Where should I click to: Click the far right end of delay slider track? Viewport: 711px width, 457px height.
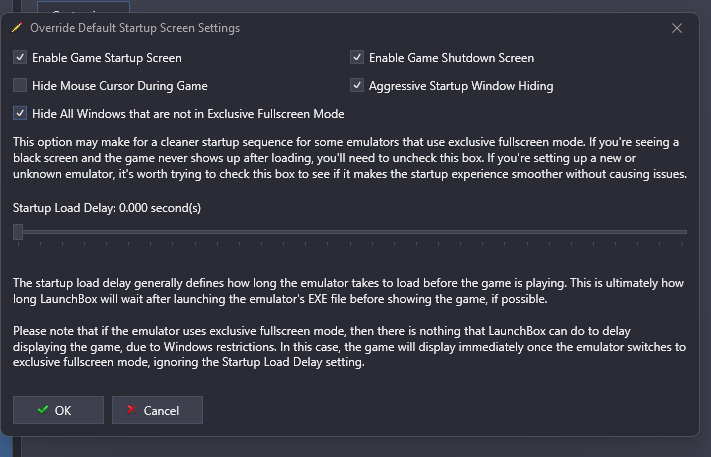tap(685, 232)
